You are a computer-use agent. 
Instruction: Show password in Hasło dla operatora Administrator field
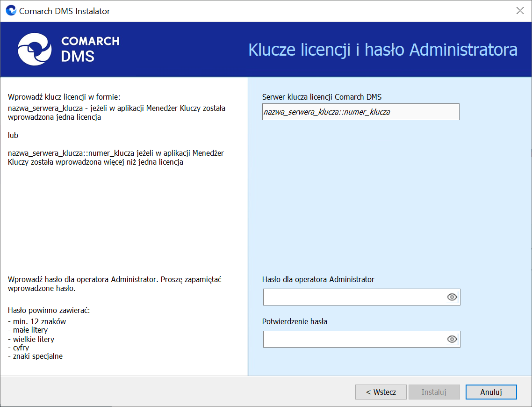[x=452, y=297]
